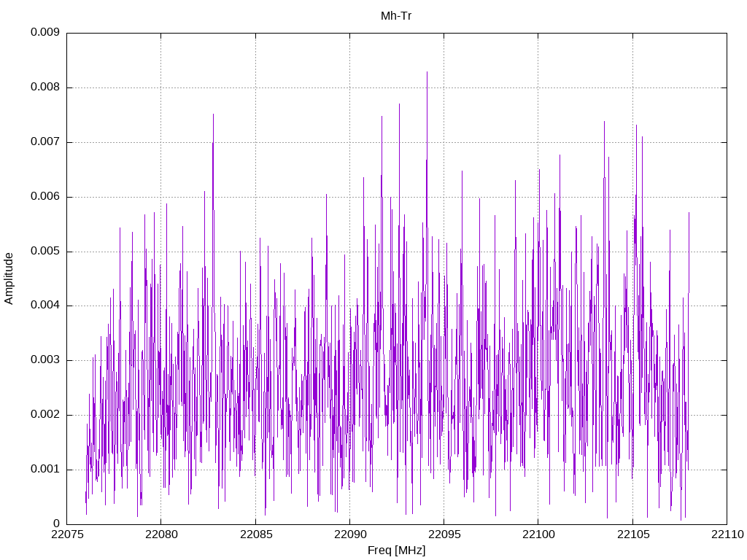Click the tallest spectrum peak near 22094 MHz
The width and height of the screenshot is (747, 560).
point(427,72)
